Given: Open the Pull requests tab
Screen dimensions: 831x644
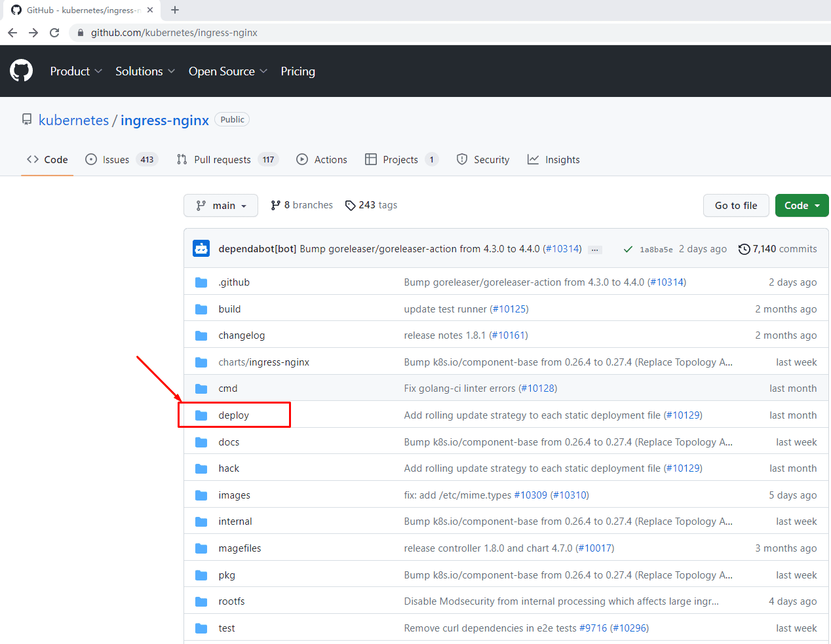Looking at the screenshot, I should 227,160.
